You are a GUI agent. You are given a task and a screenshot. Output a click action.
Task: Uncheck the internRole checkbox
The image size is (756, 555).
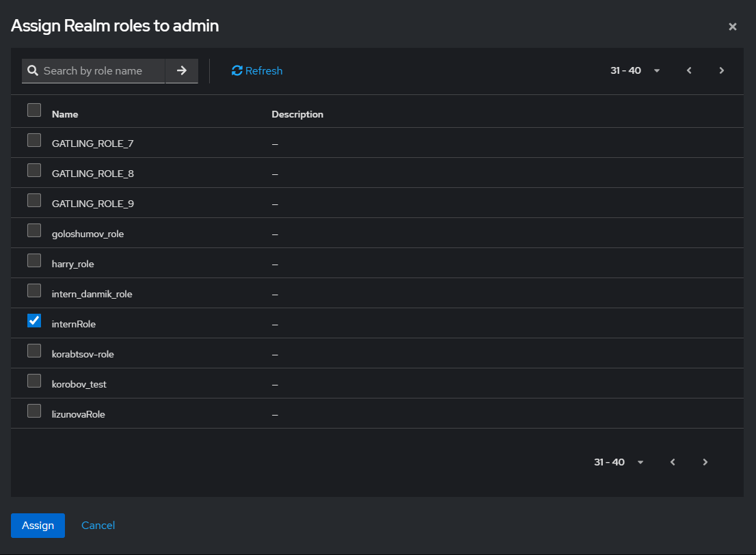coord(34,320)
